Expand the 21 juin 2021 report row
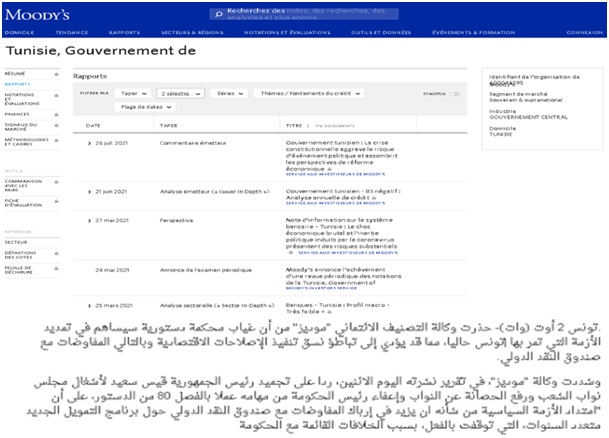 pyautogui.click(x=89, y=192)
